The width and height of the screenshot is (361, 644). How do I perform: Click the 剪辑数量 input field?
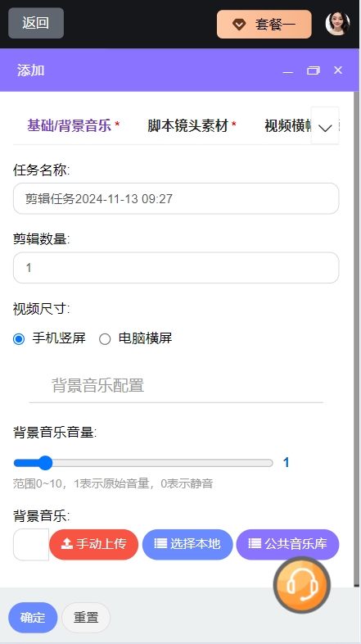pos(176,268)
